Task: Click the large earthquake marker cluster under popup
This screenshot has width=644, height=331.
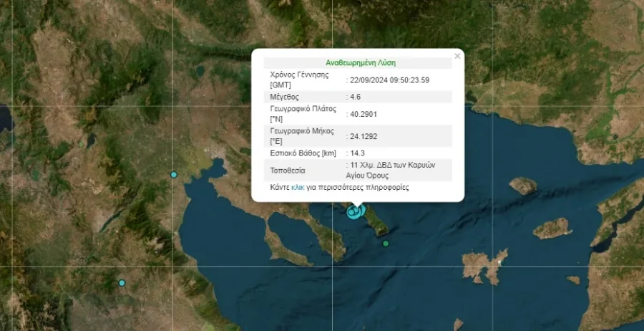Action: click(x=353, y=211)
